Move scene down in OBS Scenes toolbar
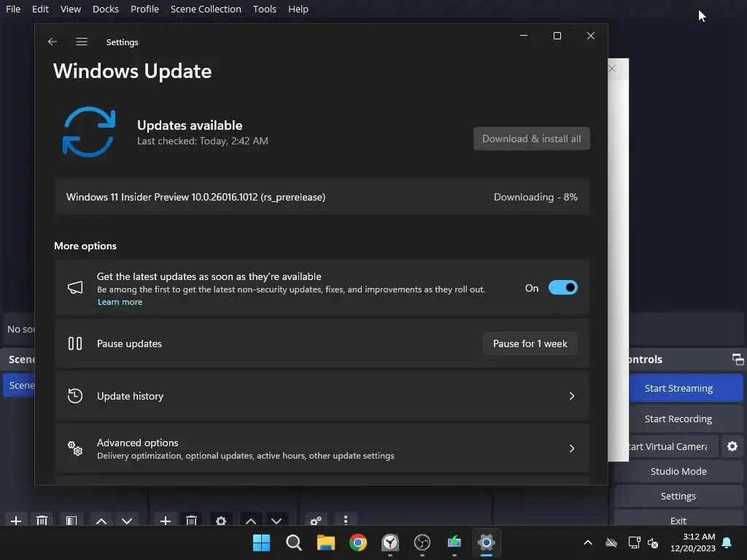This screenshot has height=560, width=747. pyautogui.click(x=127, y=521)
